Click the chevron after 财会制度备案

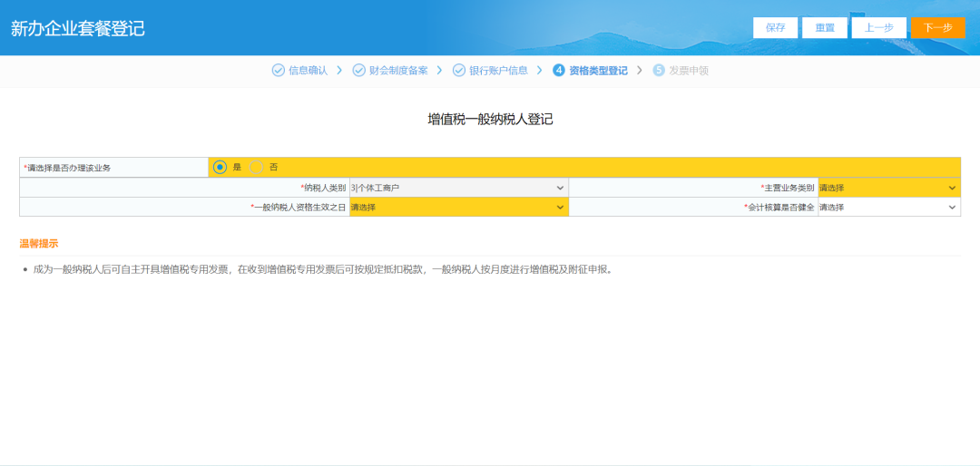point(439,71)
